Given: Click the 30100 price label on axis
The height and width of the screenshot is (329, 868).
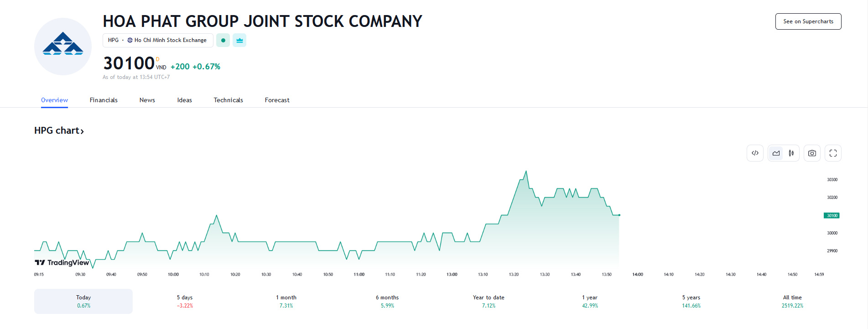Looking at the screenshot, I should pos(832,215).
